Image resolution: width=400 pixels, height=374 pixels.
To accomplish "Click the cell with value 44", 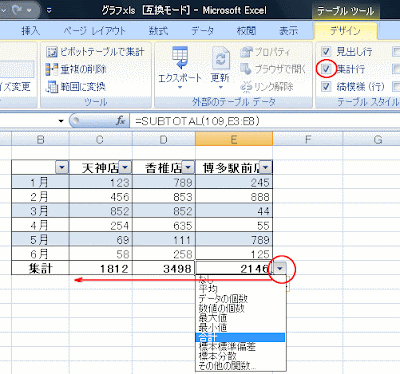I will (x=234, y=211).
